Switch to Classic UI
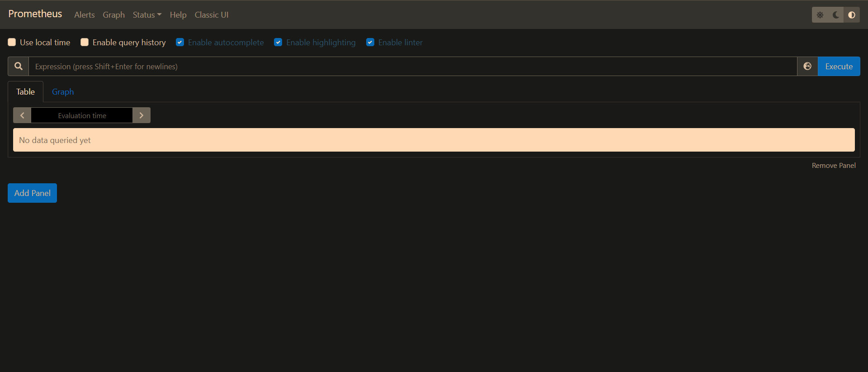868x372 pixels. click(212, 15)
